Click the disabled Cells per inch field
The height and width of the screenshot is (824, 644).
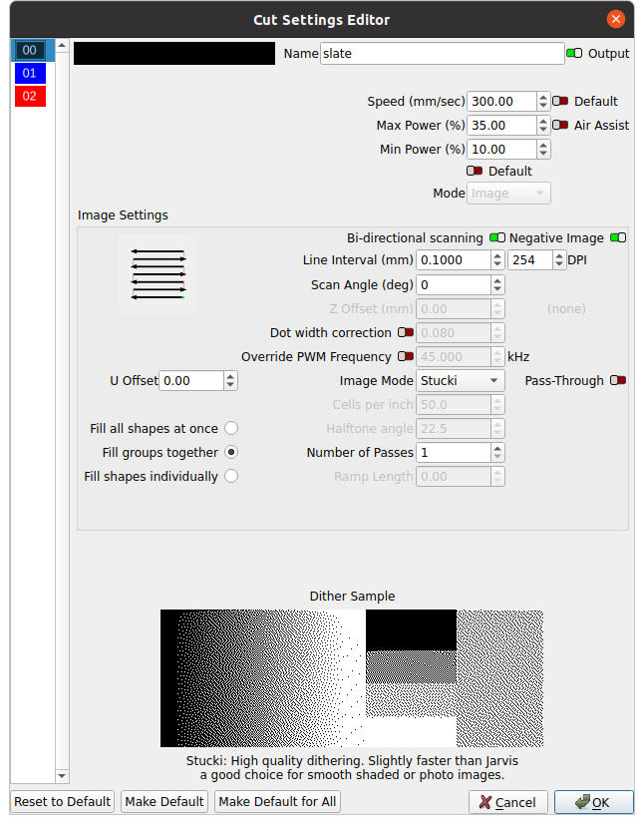[461, 405]
